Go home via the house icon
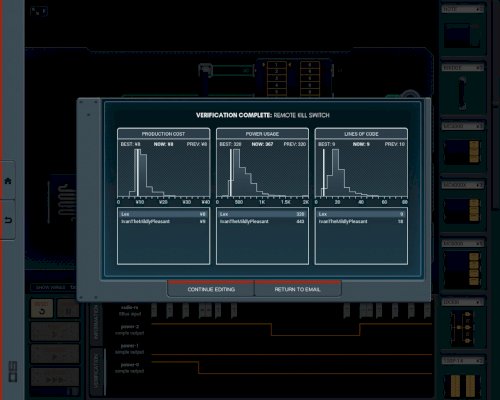500x400 pixels. pyautogui.click(x=8, y=181)
